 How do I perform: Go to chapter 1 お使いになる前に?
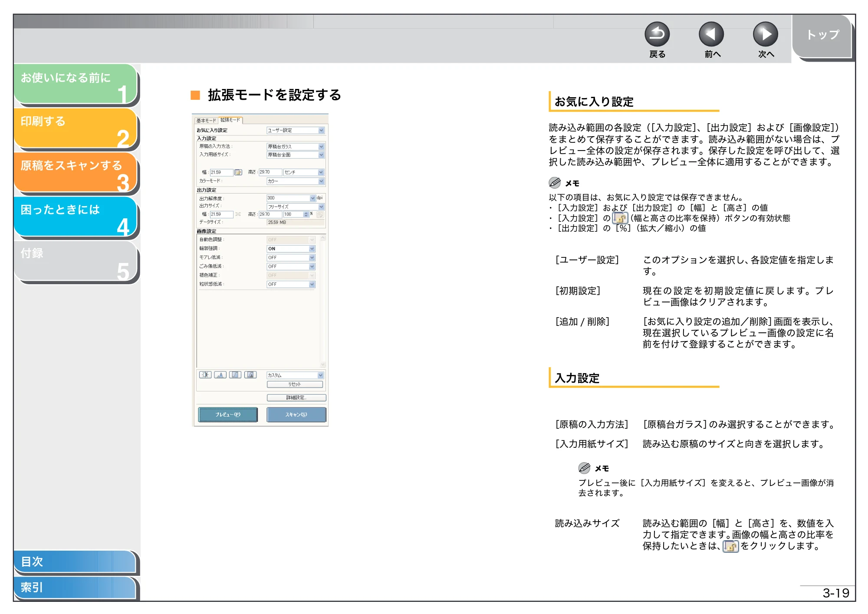coord(75,84)
